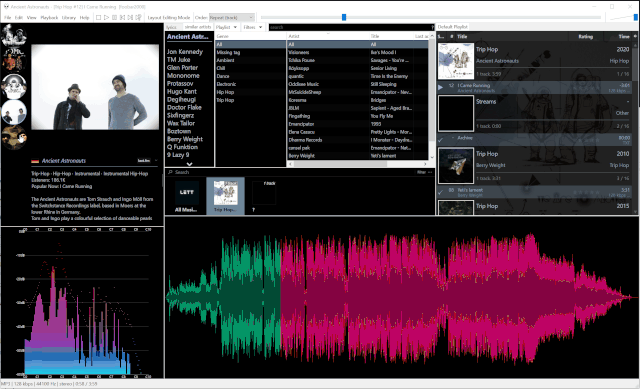Select the I Came Running track row
640x389 pixels.
click(535, 87)
